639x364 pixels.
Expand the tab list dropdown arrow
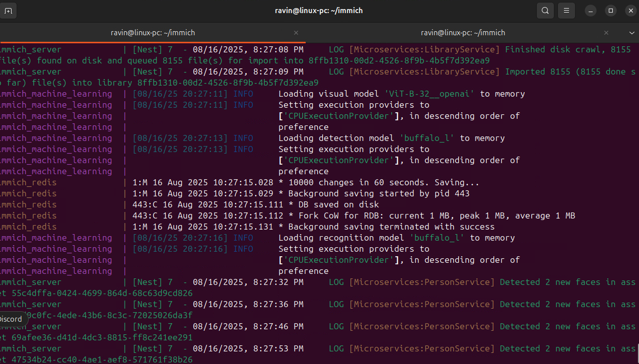(632, 33)
